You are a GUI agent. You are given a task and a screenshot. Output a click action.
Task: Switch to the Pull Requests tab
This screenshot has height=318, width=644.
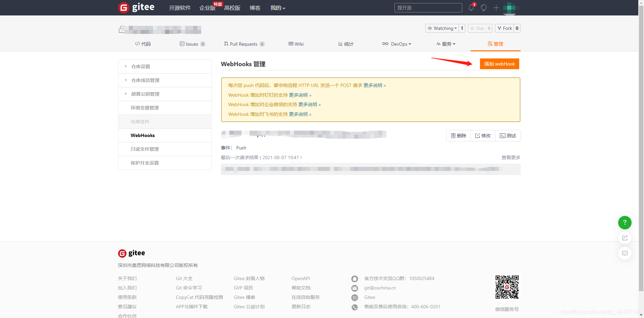point(244,44)
